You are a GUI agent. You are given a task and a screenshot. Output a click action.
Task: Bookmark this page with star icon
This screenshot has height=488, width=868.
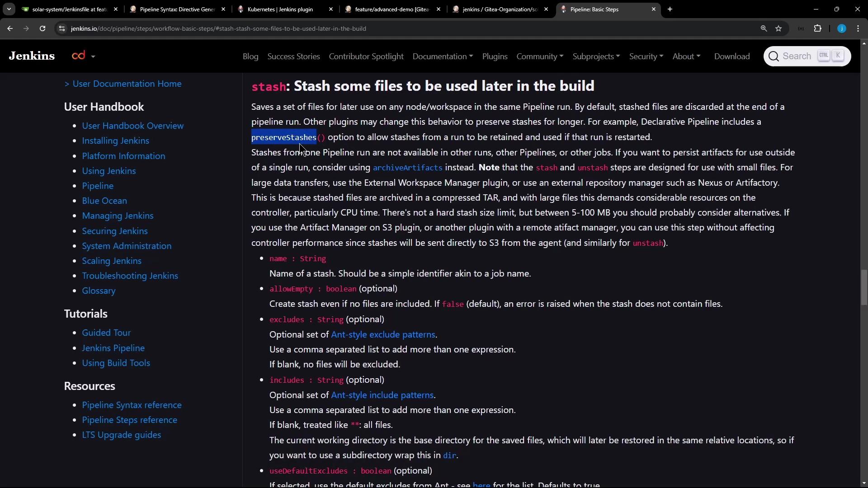[x=778, y=28]
